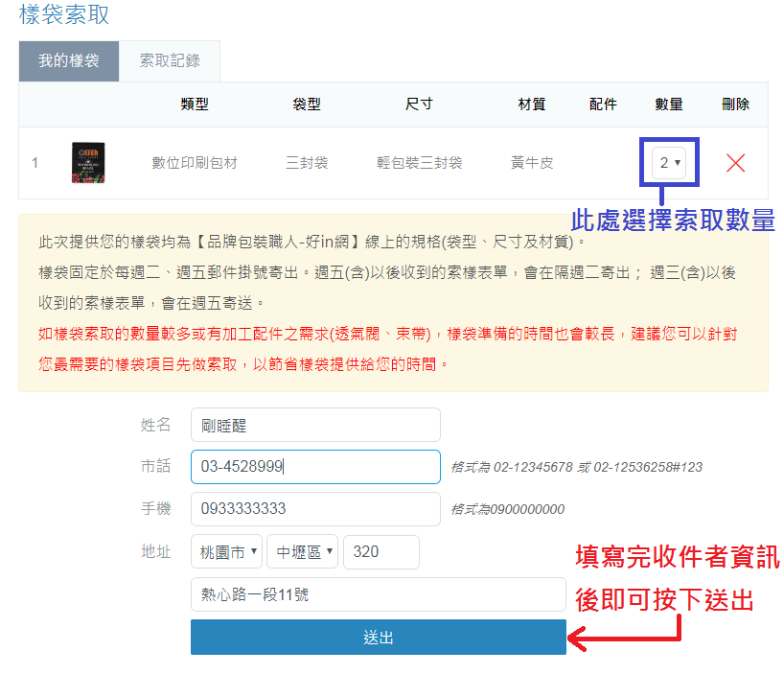Open the 中壢區 district dropdown
Viewport: 784px width, 674px height.
click(303, 552)
